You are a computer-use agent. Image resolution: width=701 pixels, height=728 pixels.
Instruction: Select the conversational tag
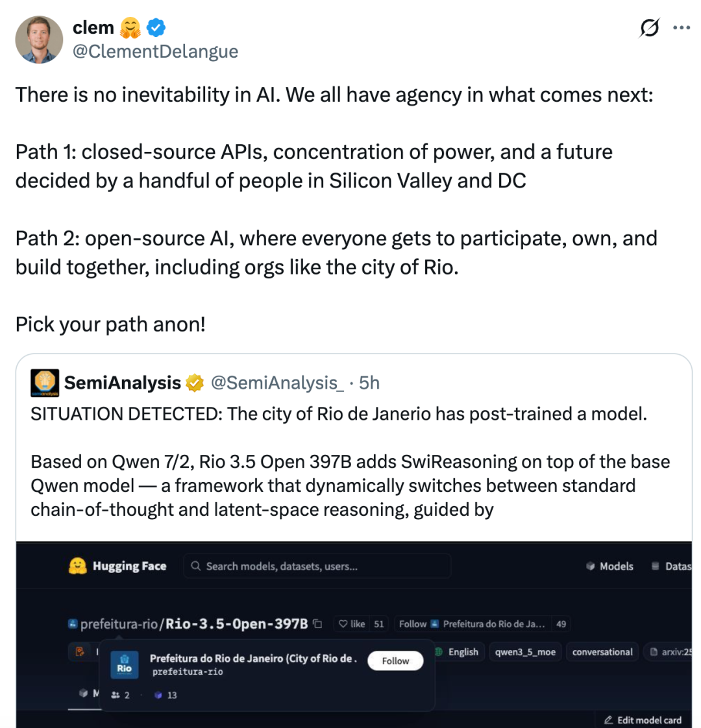tap(602, 652)
